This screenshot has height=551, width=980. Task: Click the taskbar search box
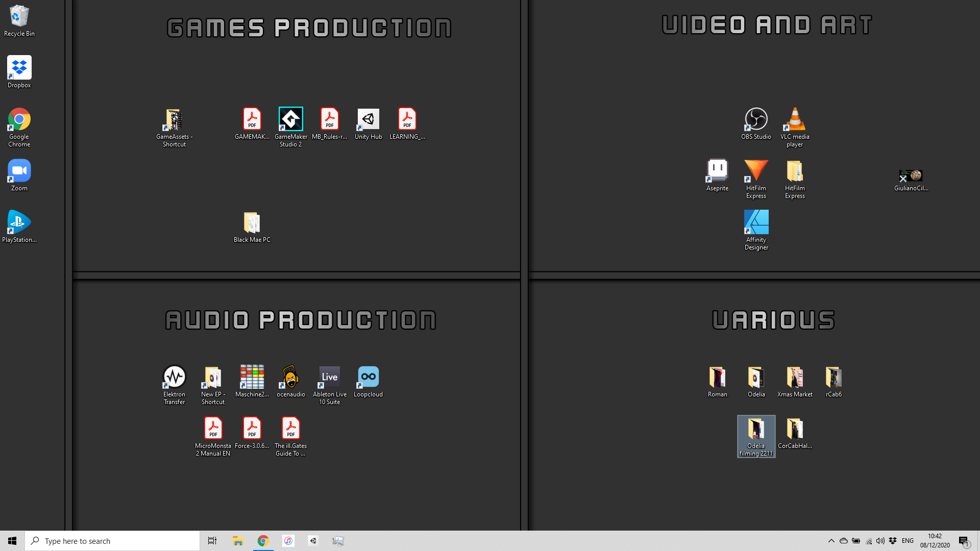click(112, 541)
